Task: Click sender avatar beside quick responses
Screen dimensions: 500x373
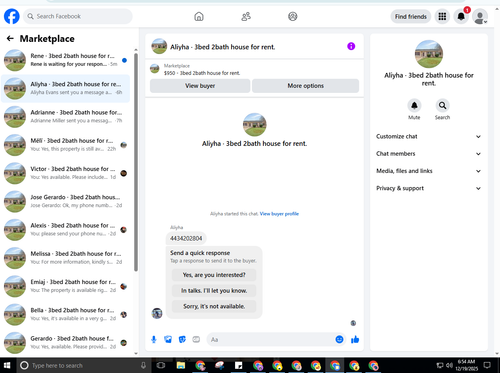Action: coord(157,313)
